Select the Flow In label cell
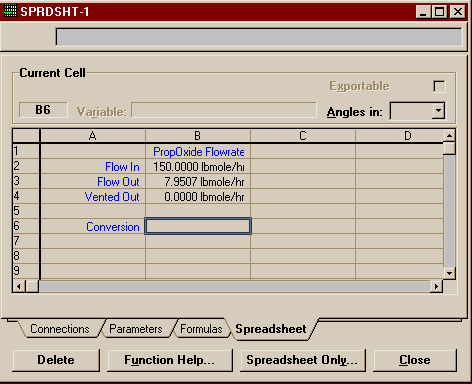 click(x=93, y=167)
